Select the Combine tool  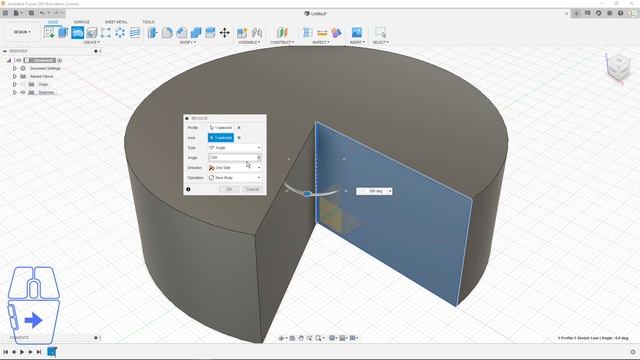pyautogui.click(x=196, y=32)
